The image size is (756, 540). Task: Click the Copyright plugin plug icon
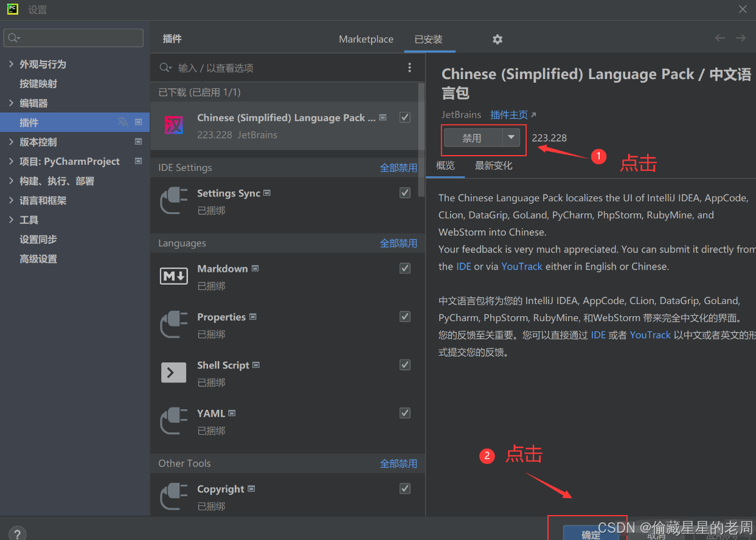pyautogui.click(x=174, y=497)
